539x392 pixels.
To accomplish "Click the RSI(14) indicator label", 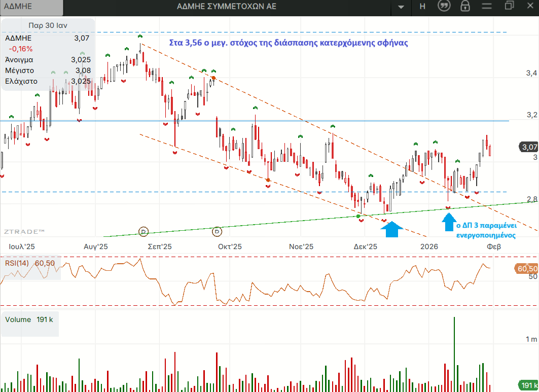I will click(17, 263).
